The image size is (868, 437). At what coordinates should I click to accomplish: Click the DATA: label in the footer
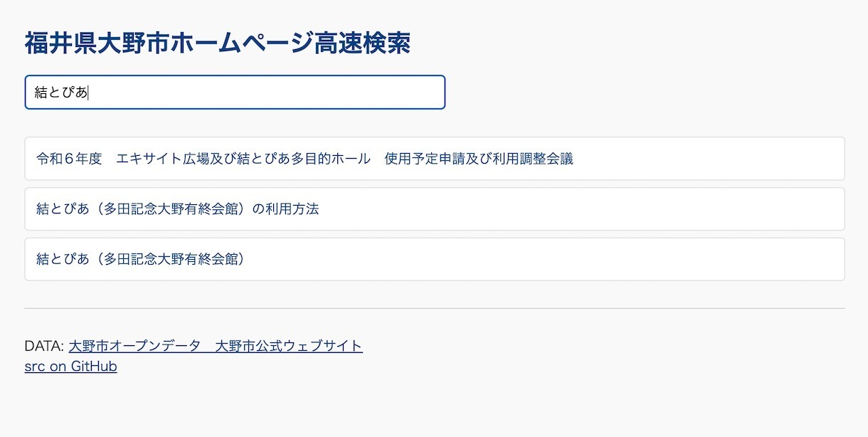pyautogui.click(x=44, y=347)
